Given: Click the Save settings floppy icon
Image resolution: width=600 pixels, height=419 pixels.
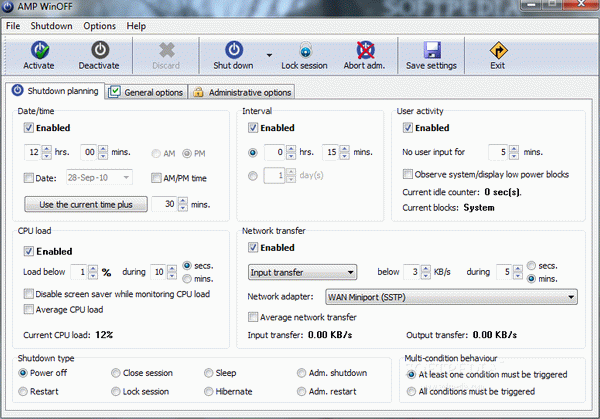Looking at the screenshot, I should coord(432,50).
